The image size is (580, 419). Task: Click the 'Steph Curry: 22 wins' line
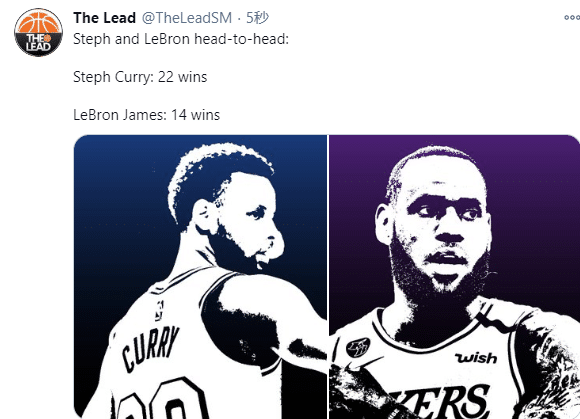coord(140,77)
